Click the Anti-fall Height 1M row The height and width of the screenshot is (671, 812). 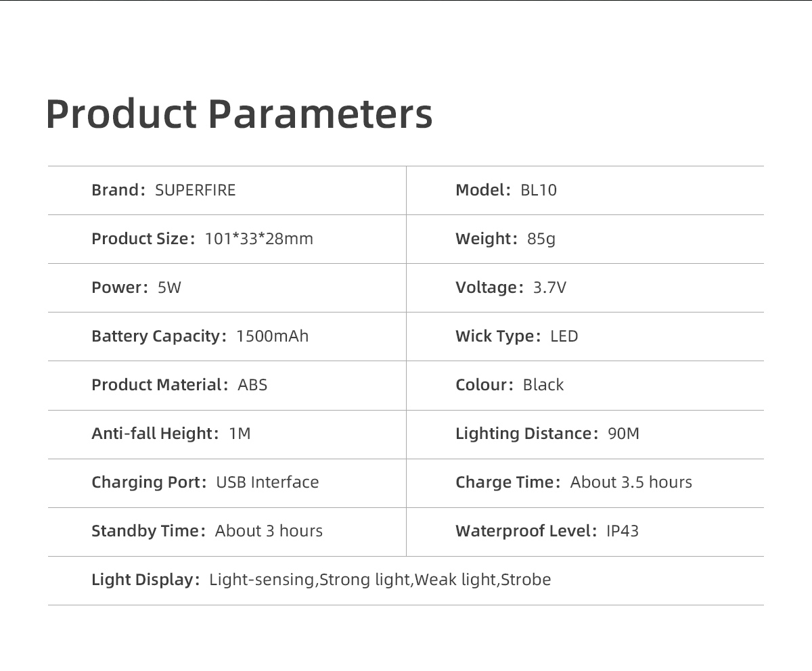(171, 434)
